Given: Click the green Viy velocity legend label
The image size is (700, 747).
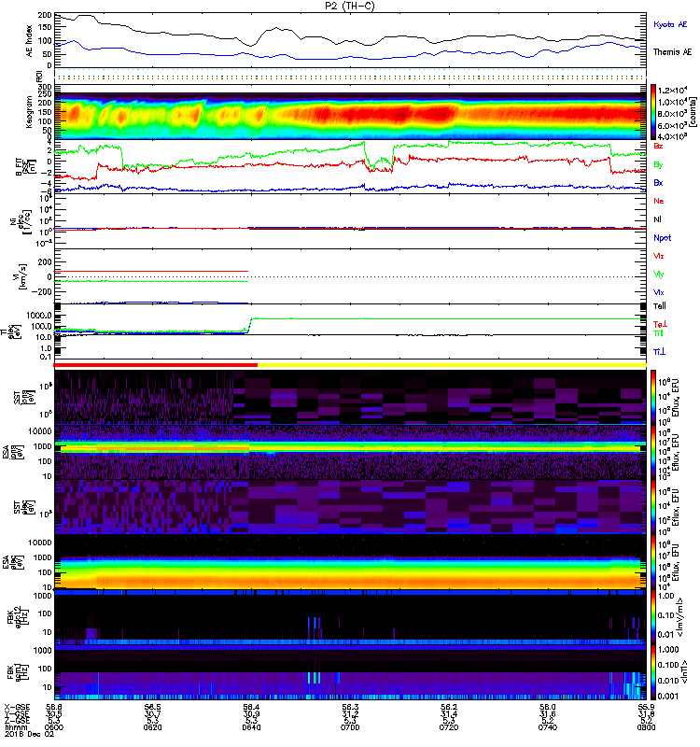Looking at the screenshot, I should (659, 274).
